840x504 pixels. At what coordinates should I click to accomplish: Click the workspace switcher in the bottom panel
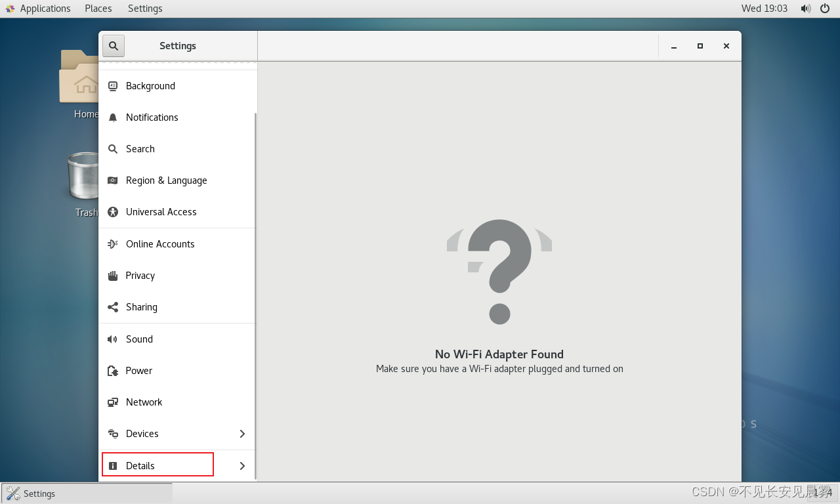[821, 493]
